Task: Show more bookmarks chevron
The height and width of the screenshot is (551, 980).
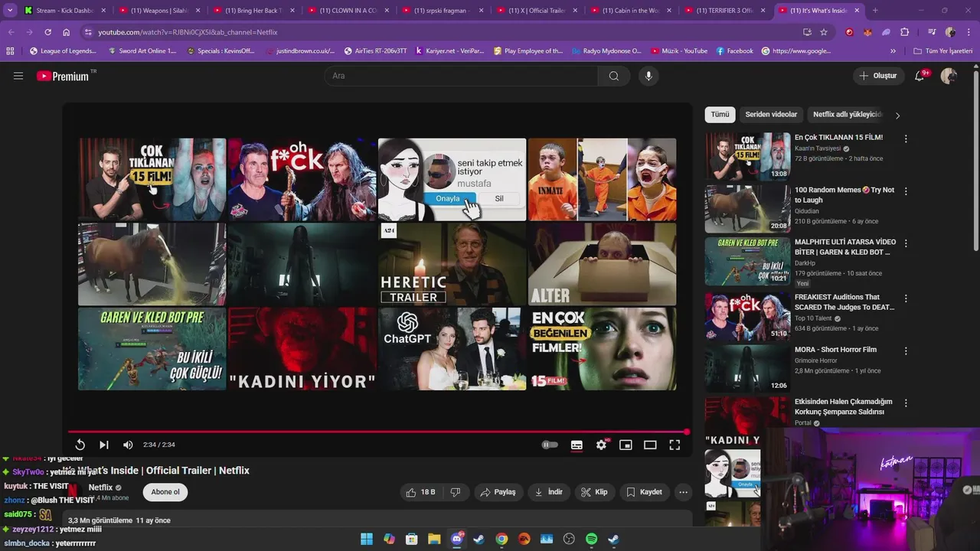Action: 893,51
